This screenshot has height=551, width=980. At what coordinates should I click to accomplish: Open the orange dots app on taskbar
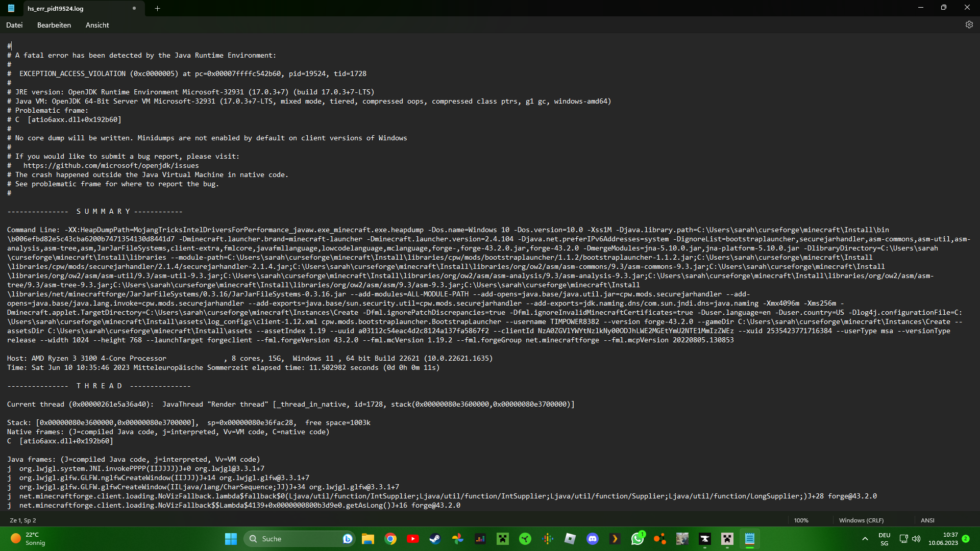[x=660, y=539]
